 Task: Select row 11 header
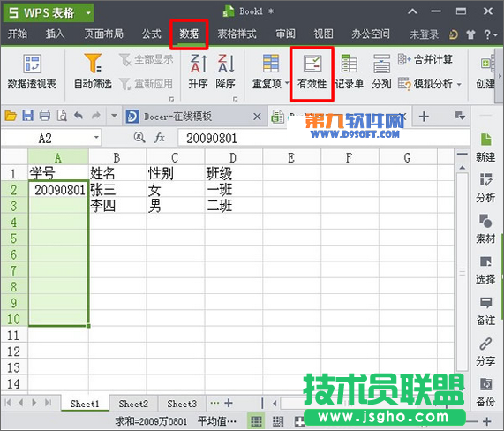13,335
